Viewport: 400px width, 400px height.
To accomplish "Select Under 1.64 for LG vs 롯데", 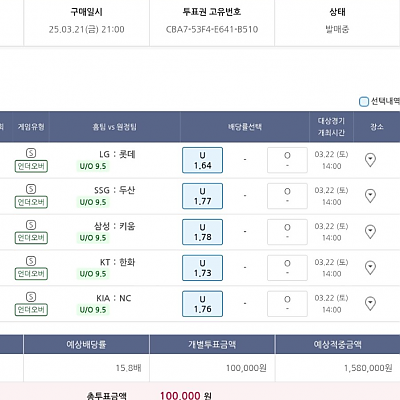I will [x=202, y=160].
